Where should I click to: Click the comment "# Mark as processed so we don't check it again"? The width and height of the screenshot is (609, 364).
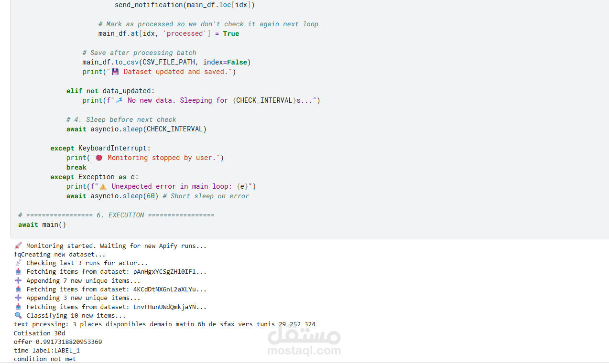(208, 24)
